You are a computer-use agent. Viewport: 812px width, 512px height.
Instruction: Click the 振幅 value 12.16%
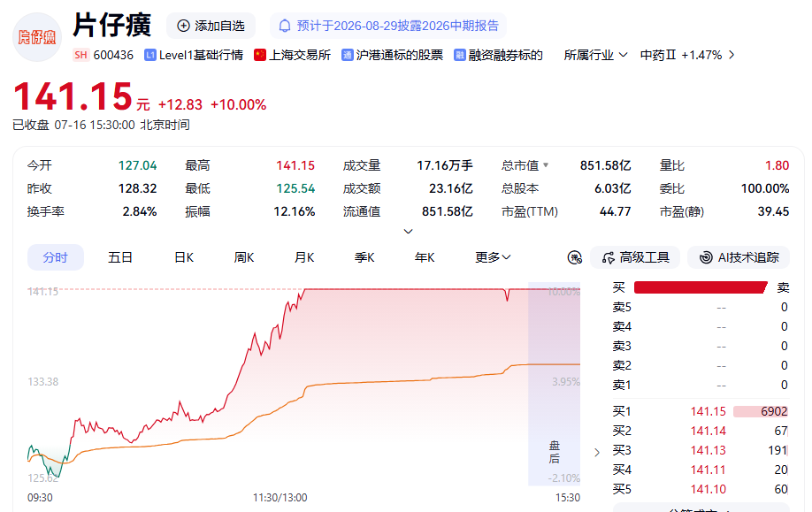295,211
